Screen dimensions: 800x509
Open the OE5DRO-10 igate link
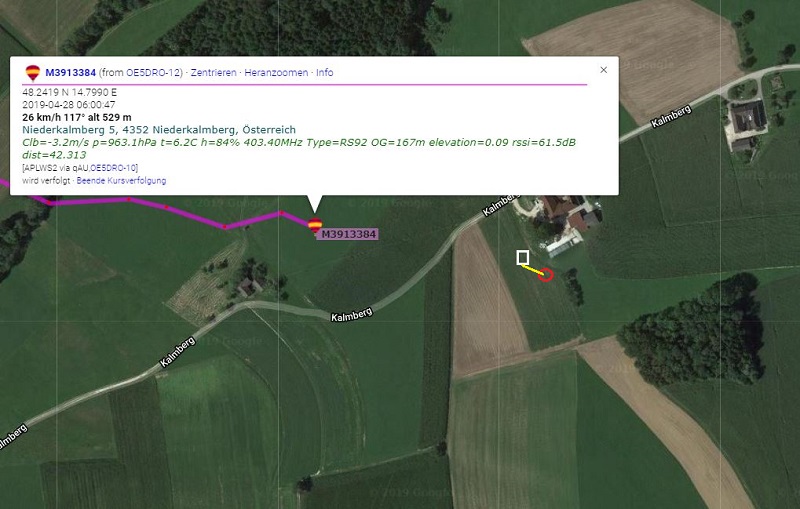(x=113, y=168)
